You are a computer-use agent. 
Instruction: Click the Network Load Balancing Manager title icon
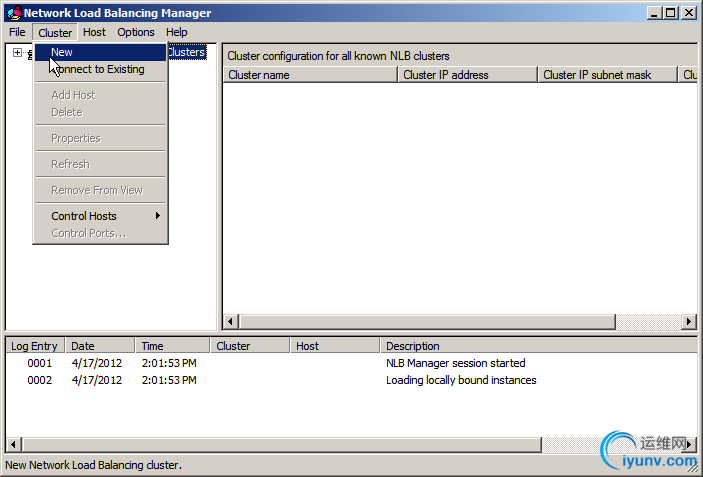(x=14, y=13)
